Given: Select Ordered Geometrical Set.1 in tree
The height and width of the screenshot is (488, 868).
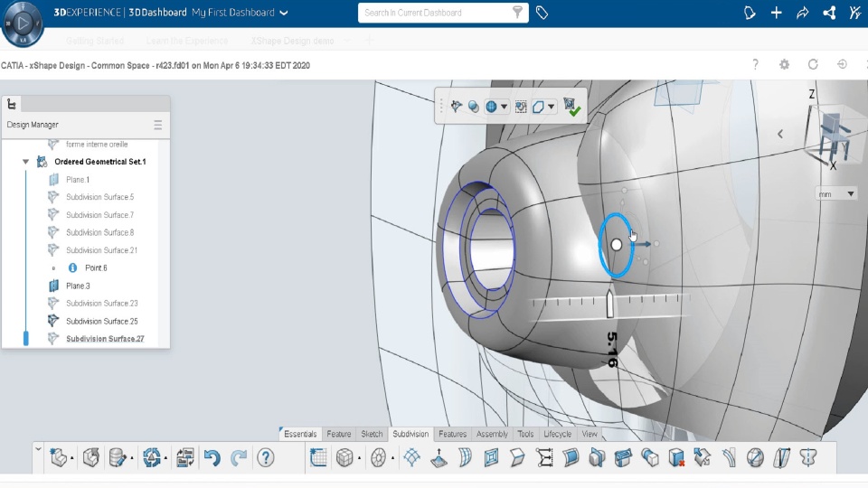Looking at the screenshot, I should point(100,162).
